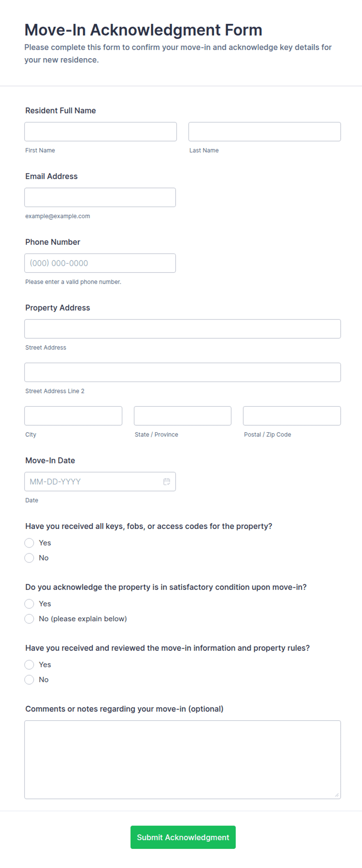The height and width of the screenshot is (868, 362).
Task: Choose No (please explain below) option
Action: (x=29, y=619)
